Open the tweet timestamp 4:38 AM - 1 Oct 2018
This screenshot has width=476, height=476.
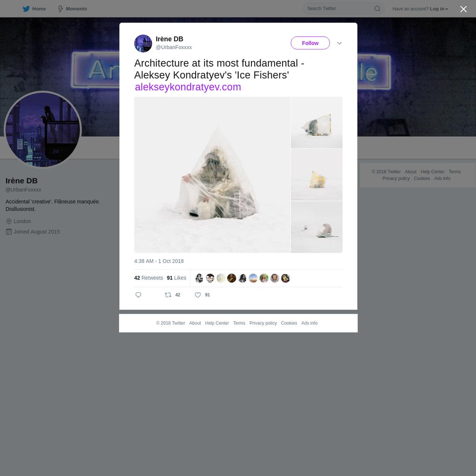(x=159, y=261)
